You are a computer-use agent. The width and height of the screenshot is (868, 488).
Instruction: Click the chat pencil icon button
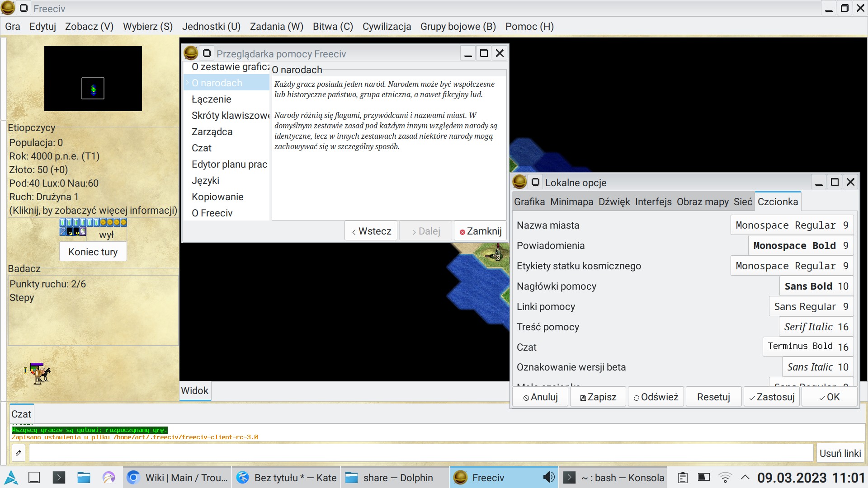(x=19, y=453)
